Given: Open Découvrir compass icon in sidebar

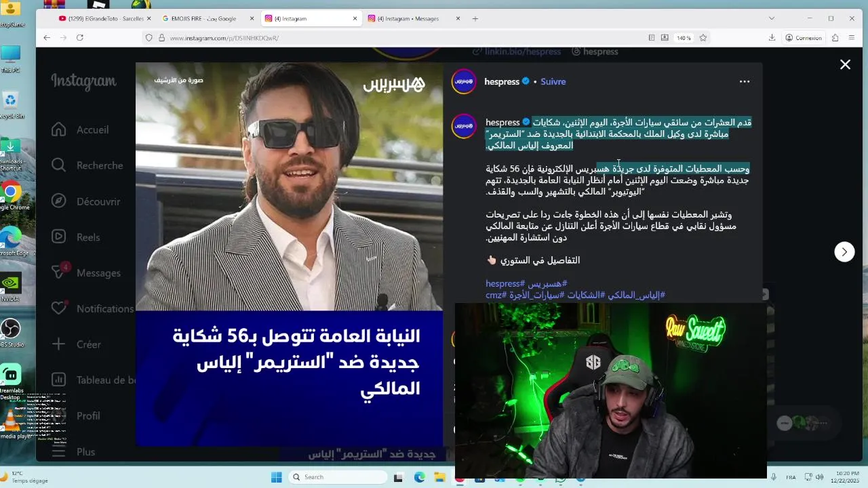Looking at the screenshot, I should [59, 201].
